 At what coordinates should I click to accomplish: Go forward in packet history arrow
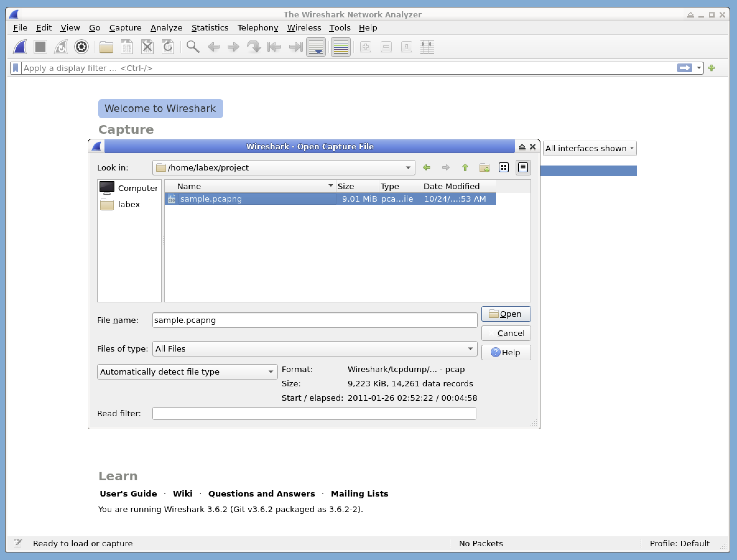click(x=234, y=47)
